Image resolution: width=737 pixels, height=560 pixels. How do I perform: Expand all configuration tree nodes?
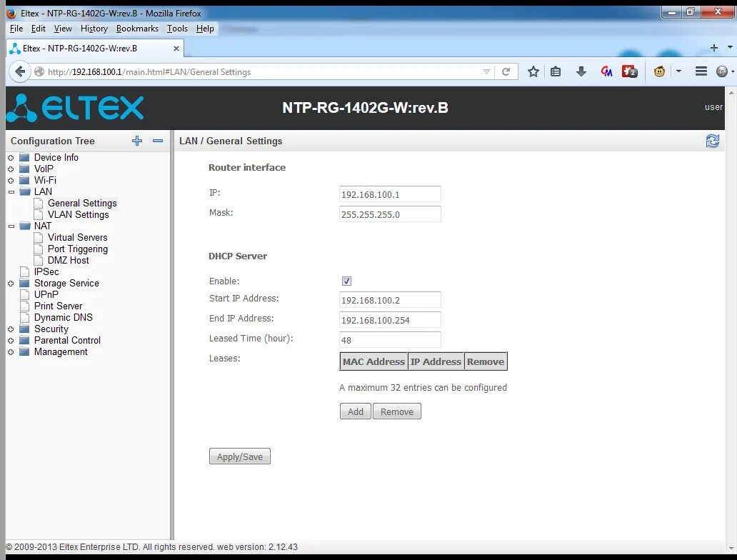pyautogui.click(x=137, y=141)
